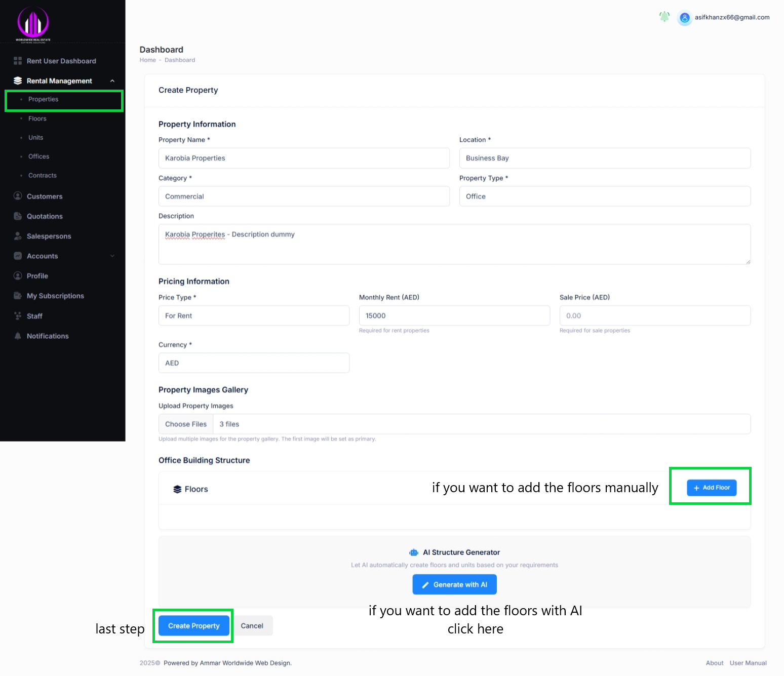Open the Category dropdown showing Commercial
The image size is (784, 676).
[x=304, y=196]
